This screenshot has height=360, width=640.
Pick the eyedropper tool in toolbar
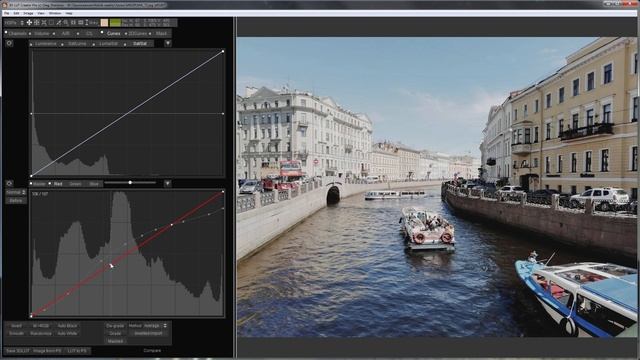58,22
